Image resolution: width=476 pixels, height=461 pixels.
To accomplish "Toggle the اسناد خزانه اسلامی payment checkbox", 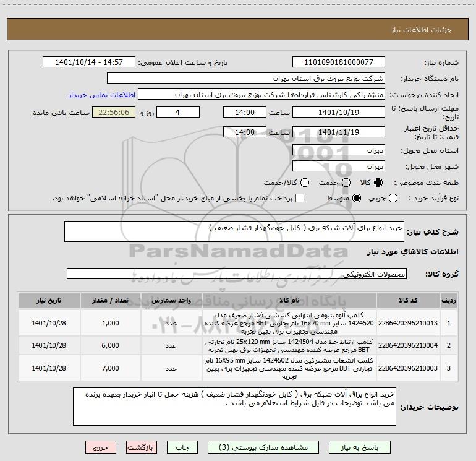I will (x=300, y=198).
